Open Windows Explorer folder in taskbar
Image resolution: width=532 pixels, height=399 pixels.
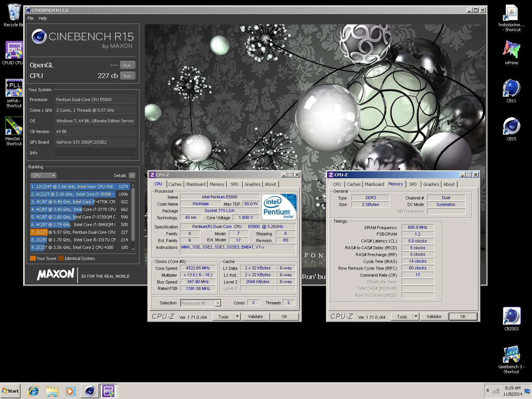click(x=52, y=391)
